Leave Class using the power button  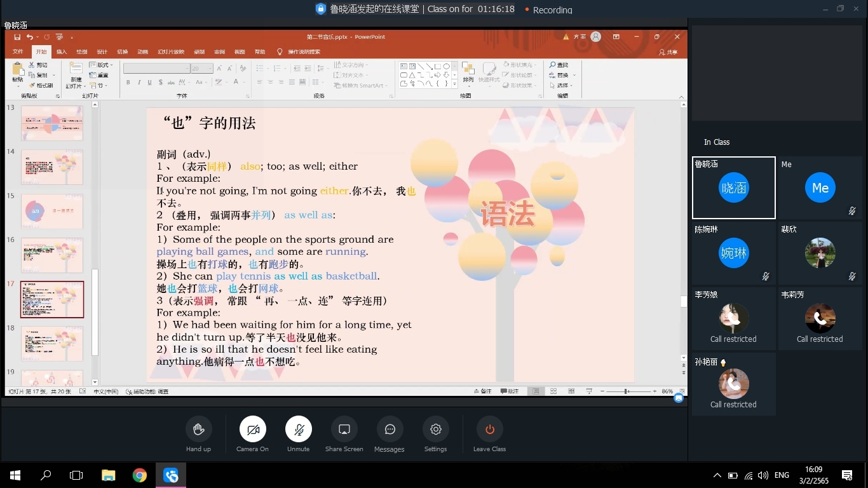[489, 430]
